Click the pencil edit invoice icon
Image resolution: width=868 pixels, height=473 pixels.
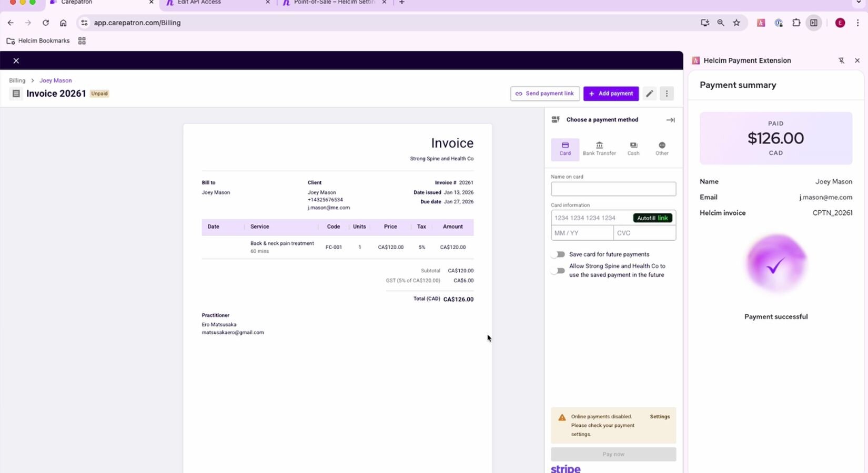point(650,94)
